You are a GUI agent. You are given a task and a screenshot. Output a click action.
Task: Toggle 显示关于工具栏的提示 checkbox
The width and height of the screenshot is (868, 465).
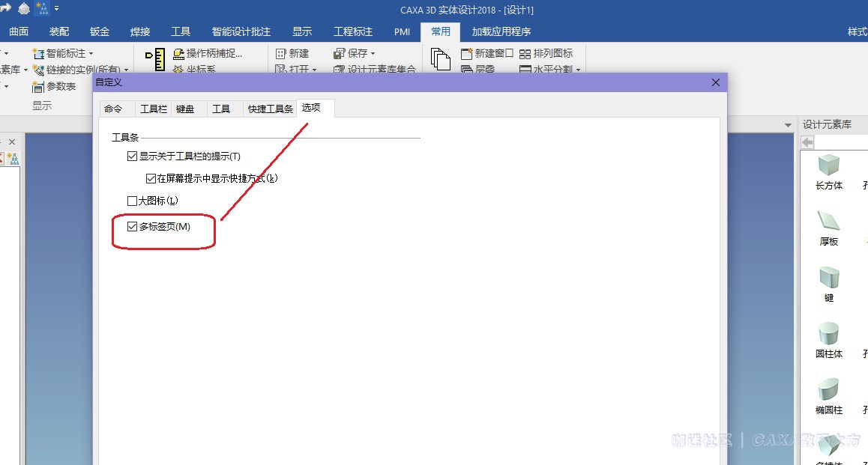pyautogui.click(x=133, y=156)
